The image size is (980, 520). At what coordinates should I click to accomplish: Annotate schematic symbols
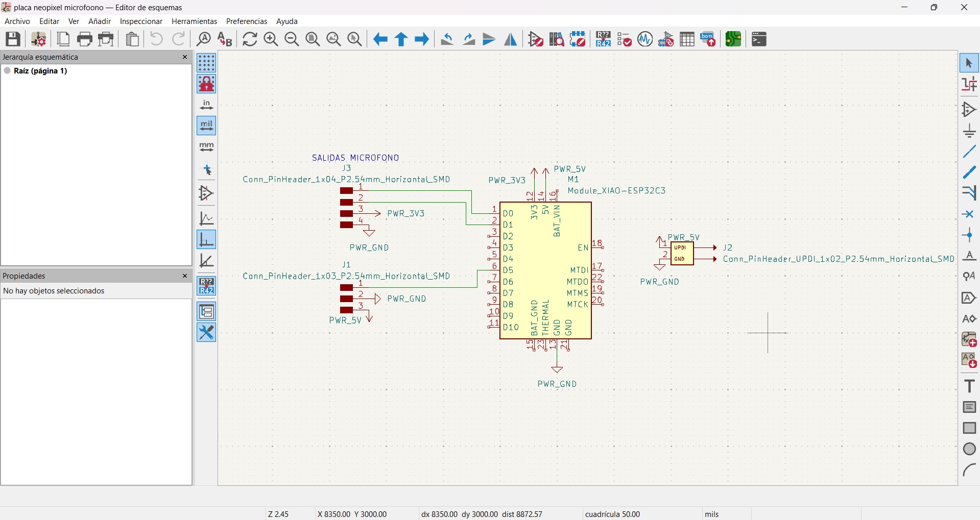pyautogui.click(x=603, y=39)
